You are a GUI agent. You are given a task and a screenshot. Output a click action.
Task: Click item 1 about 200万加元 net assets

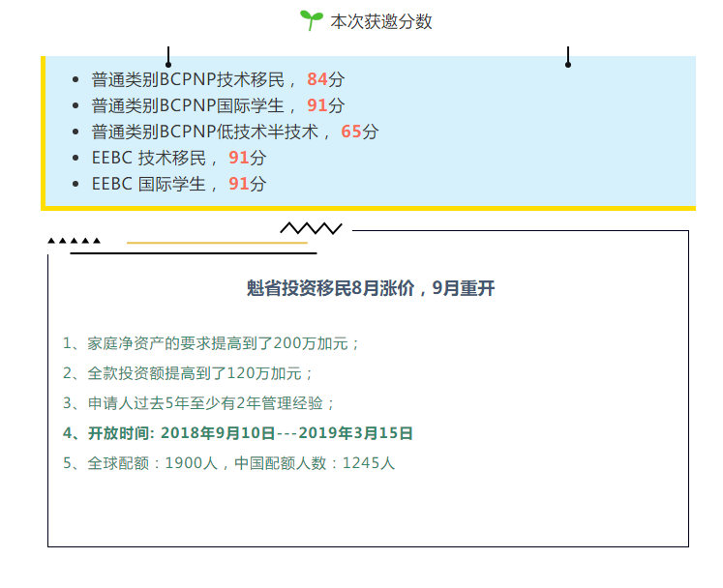[x=211, y=343]
